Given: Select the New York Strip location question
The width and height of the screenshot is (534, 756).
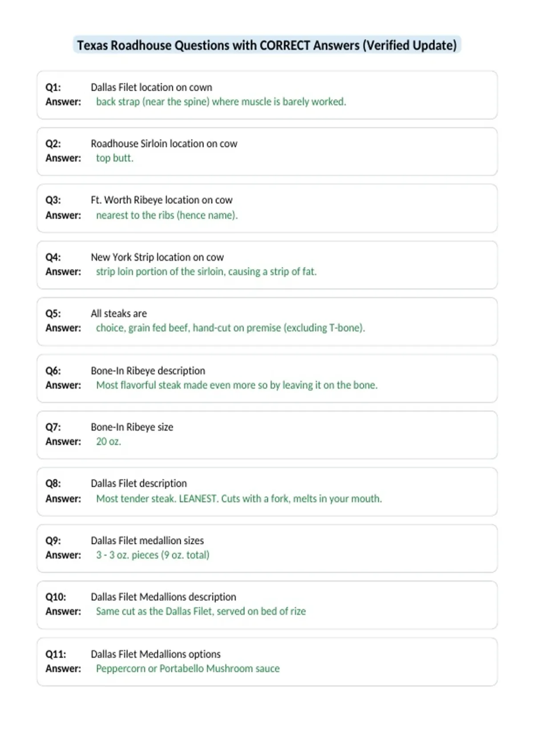Looking at the screenshot, I should coord(157,257).
